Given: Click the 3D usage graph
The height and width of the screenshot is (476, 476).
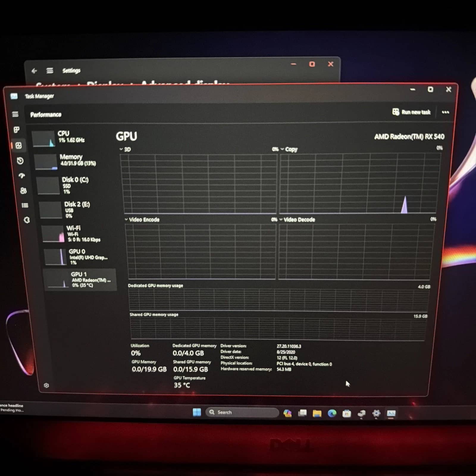Looking at the screenshot, I should 199,184.
